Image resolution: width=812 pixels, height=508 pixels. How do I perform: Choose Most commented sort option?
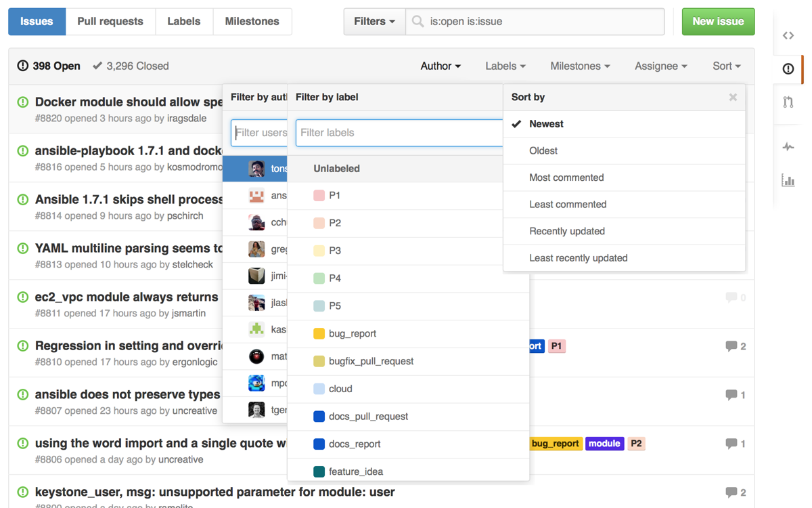[x=566, y=177]
